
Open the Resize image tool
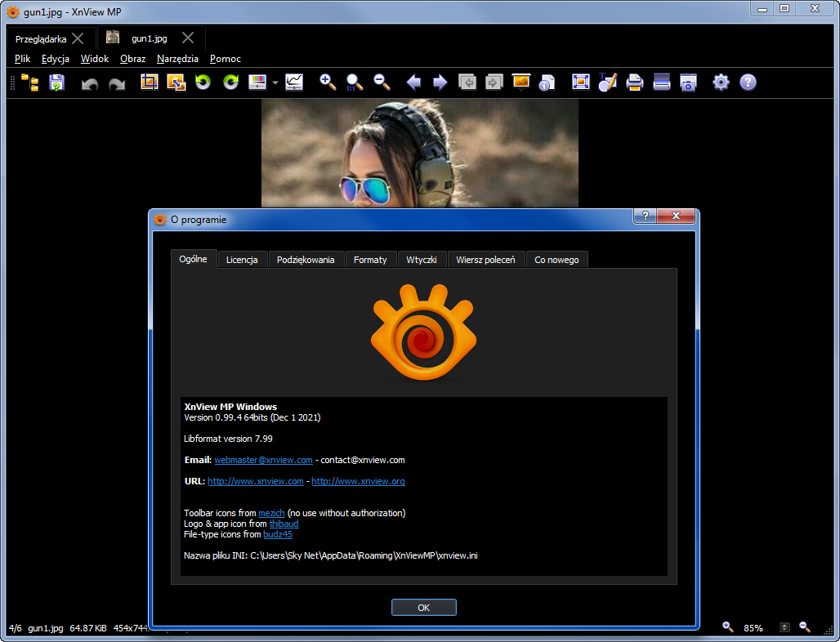coord(176,82)
